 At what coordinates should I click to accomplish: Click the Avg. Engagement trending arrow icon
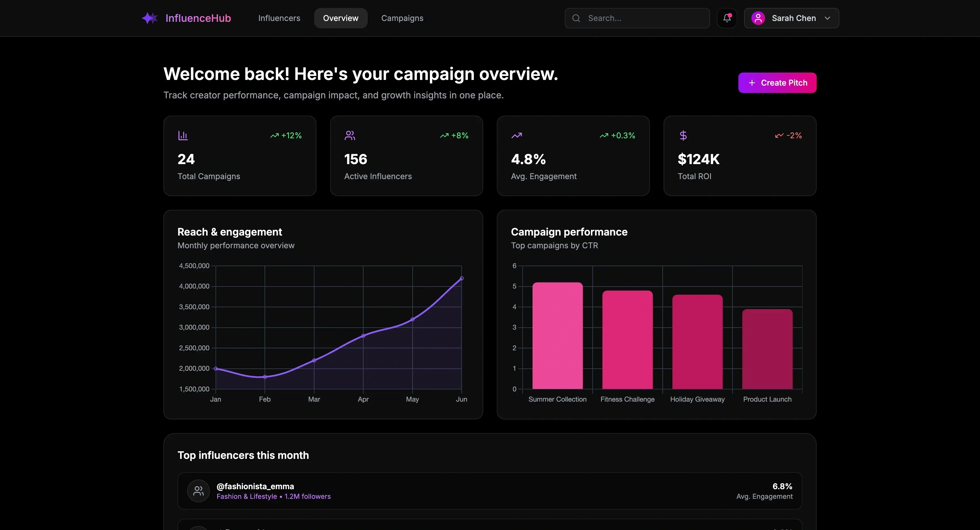pos(516,135)
